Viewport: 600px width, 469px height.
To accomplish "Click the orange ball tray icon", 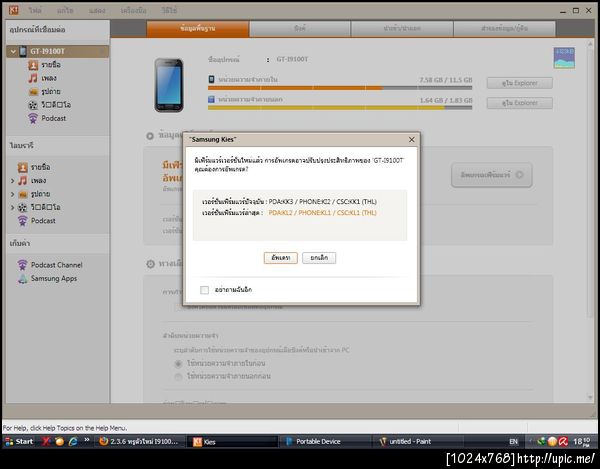I will tap(552, 442).
